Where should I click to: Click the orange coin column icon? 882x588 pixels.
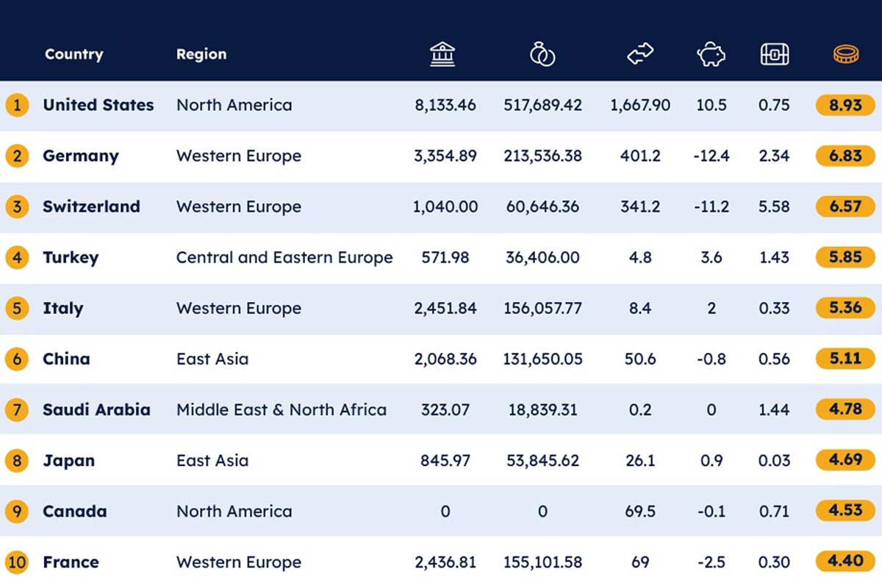[845, 54]
